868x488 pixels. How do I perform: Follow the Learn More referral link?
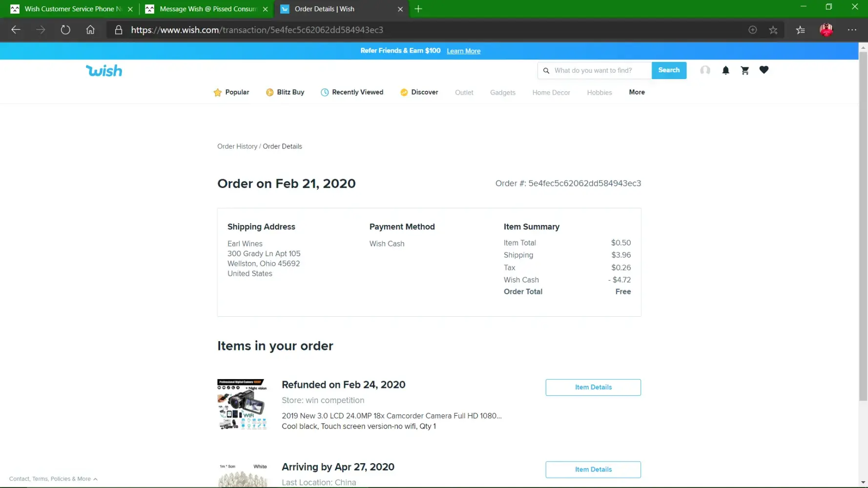(463, 51)
